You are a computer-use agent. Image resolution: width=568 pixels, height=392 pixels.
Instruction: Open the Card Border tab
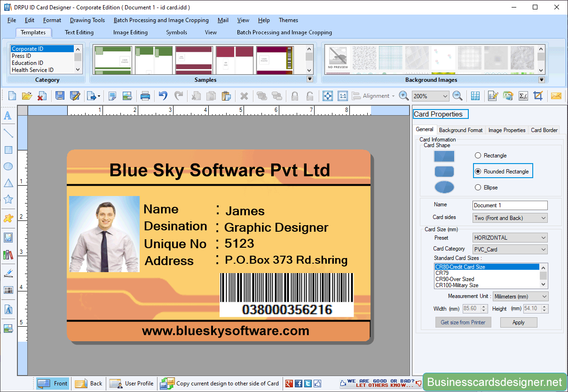[544, 130]
